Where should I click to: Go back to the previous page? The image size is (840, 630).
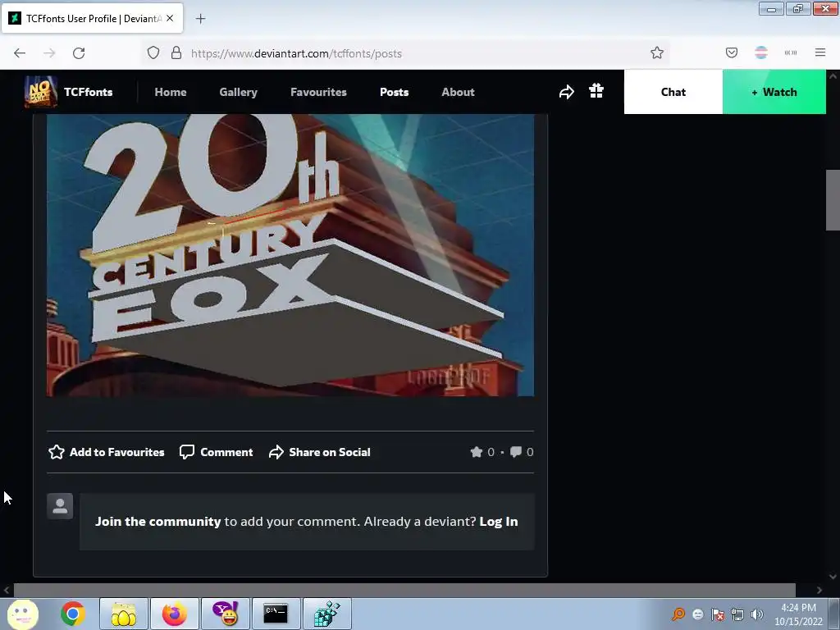pyautogui.click(x=20, y=53)
